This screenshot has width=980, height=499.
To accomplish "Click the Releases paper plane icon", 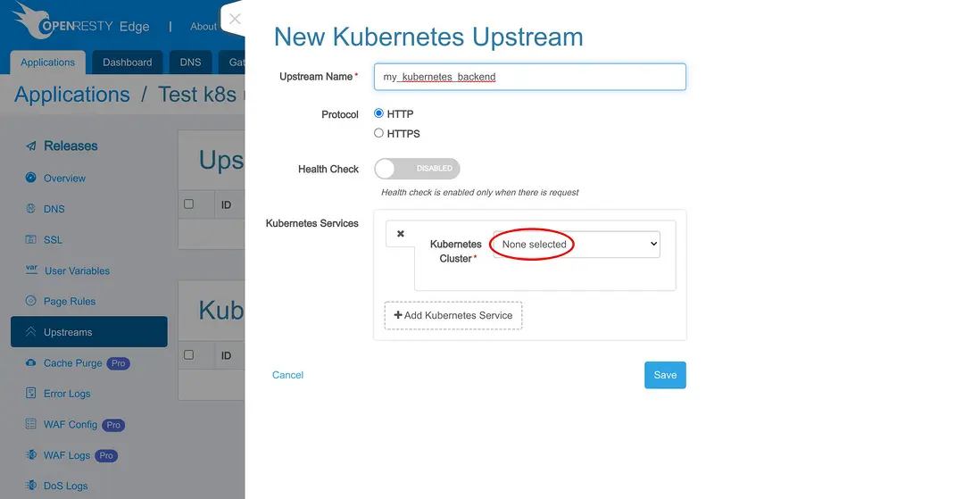I will click(31, 146).
